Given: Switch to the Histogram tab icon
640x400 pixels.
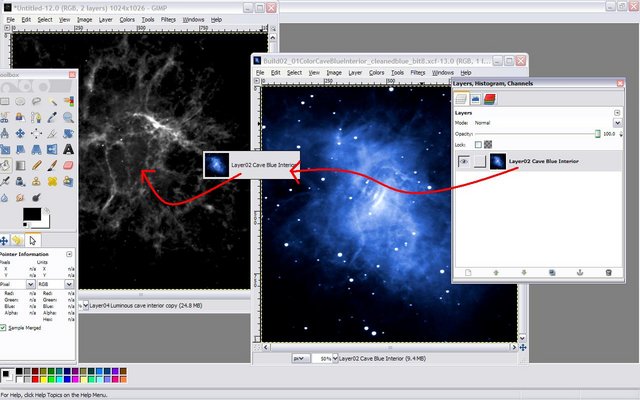Looking at the screenshot, I should [x=475, y=98].
